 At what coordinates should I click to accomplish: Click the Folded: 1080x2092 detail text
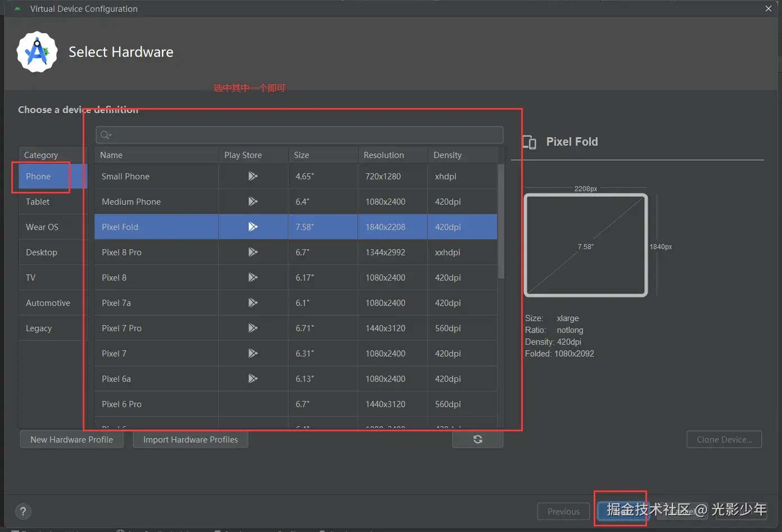point(559,354)
